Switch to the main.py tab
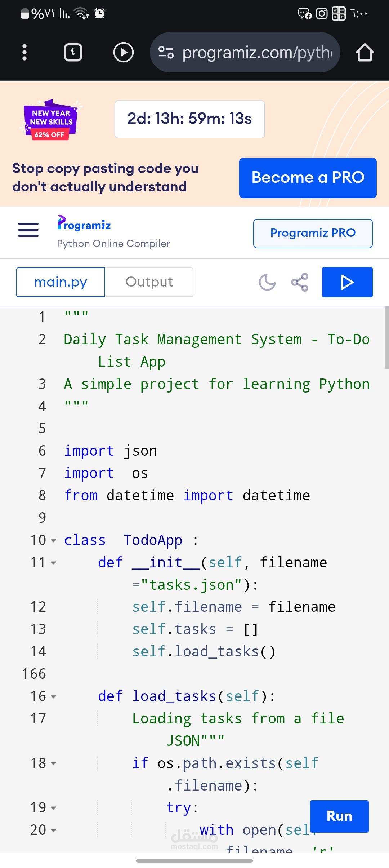Screen dimensions: 389x868 61,282
